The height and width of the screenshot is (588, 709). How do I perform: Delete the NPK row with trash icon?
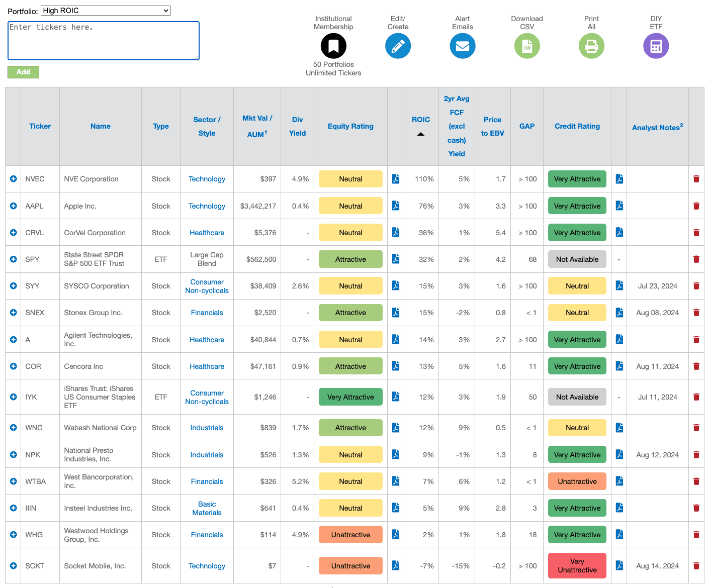coord(696,455)
